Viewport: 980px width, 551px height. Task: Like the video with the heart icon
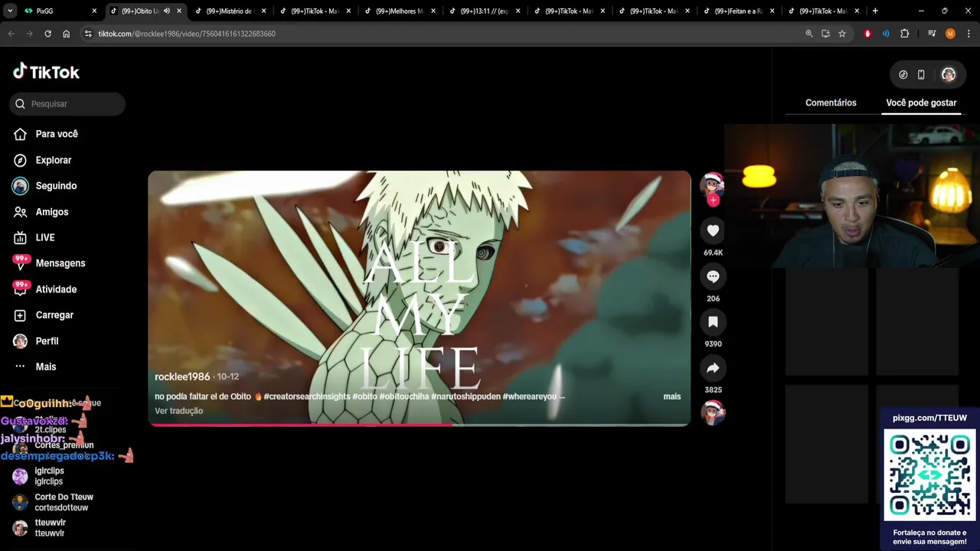pos(713,230)
